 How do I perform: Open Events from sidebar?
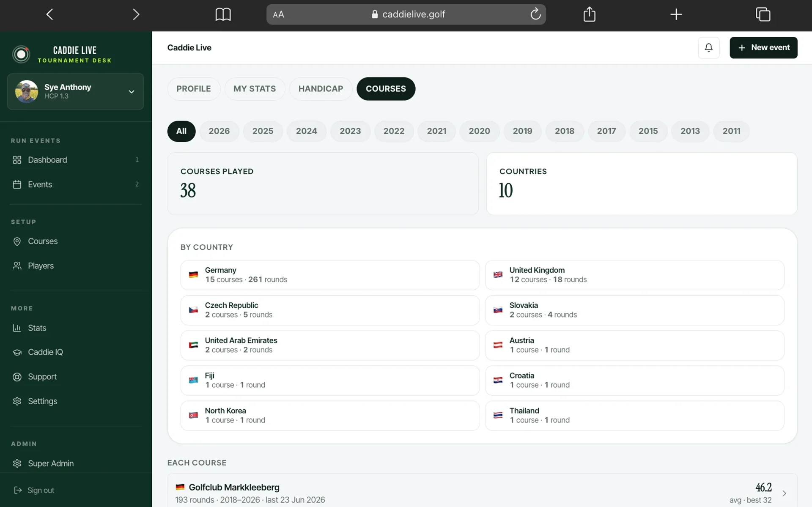pyautogui.click(x=75, y=184)
